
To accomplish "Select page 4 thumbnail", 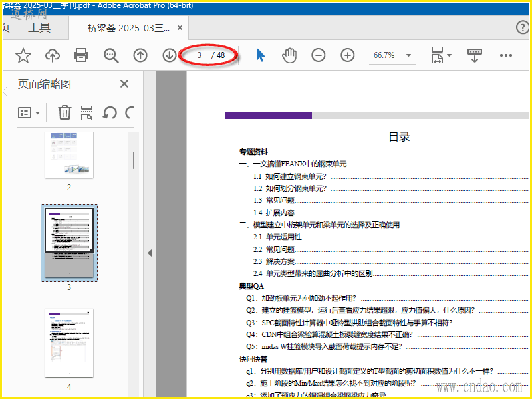I will [69, 342].
